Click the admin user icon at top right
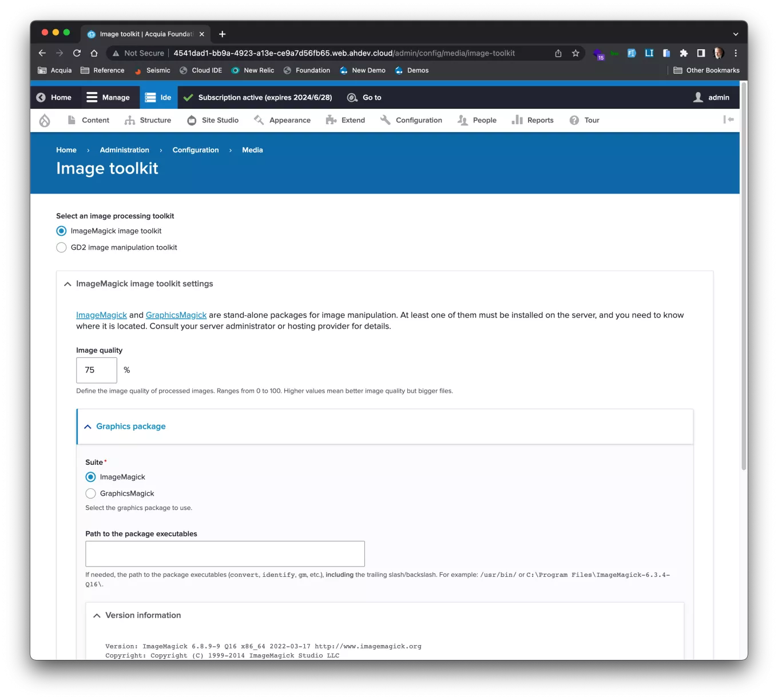The width and height of the screenshot is (778, 700). (697, 97)
